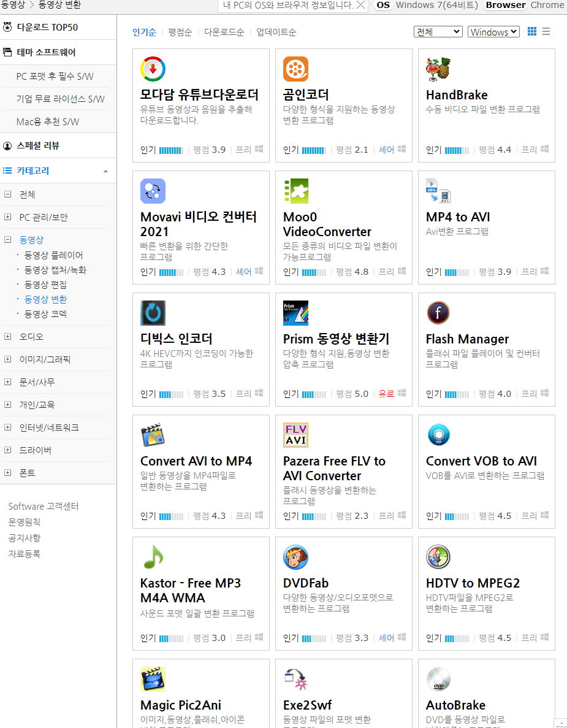Screen dimensions: 567x728
Task: Expand the 드라이버 category
Action: tap(7, 450)
